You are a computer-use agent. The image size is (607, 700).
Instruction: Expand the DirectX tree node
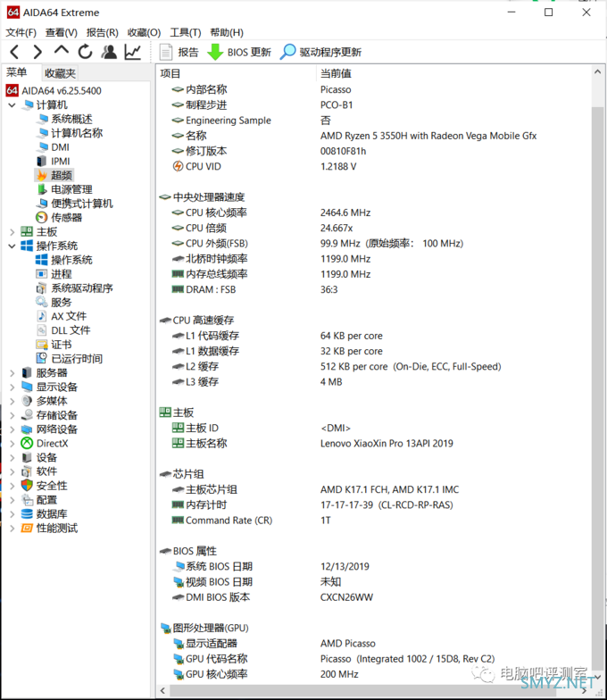(12, 443)
